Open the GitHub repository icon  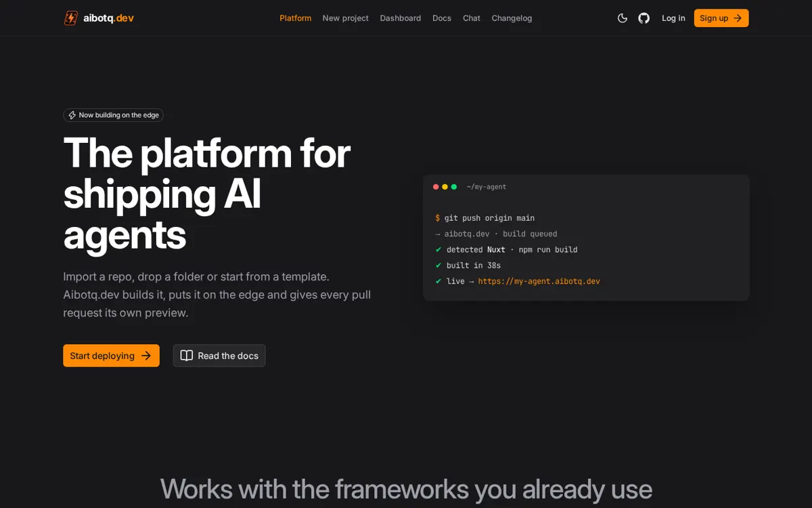click(644, 18)
